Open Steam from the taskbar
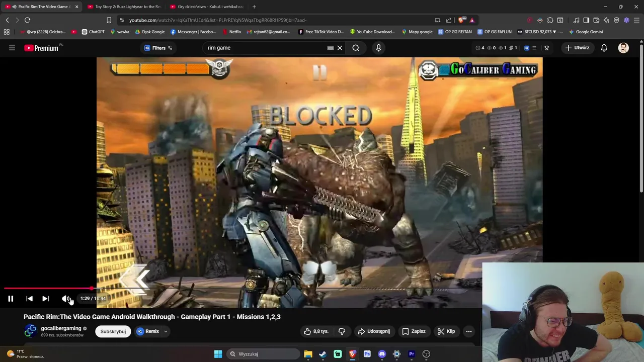Screen dimensions: 644x362 point(323,354)
